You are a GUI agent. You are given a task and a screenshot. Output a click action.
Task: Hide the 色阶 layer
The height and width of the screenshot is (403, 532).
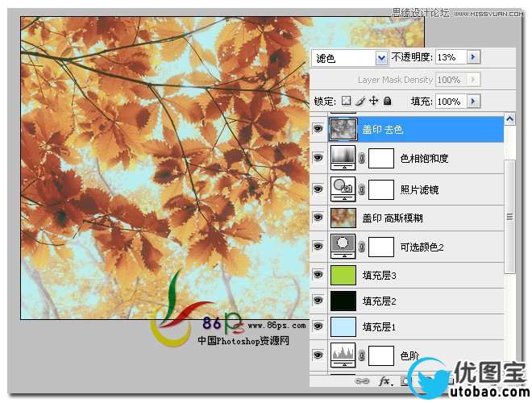click(x=318, y=355)
